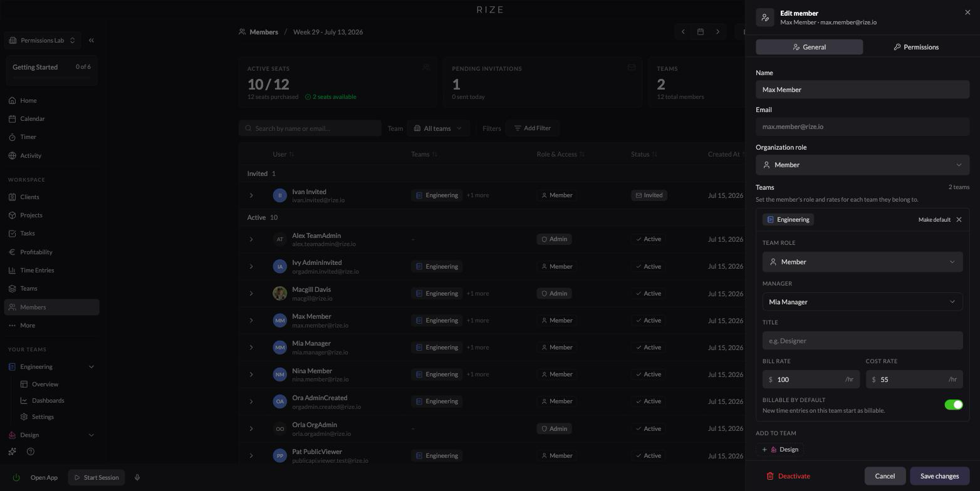Open Tasks in the sidebar
Viewport: 980px width, 491px height.
(51, 233)
